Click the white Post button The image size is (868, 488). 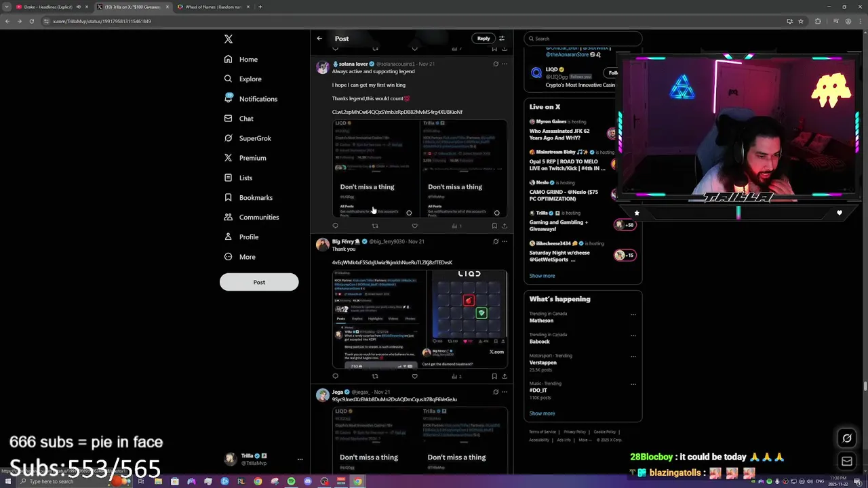(x=259, y=282)
